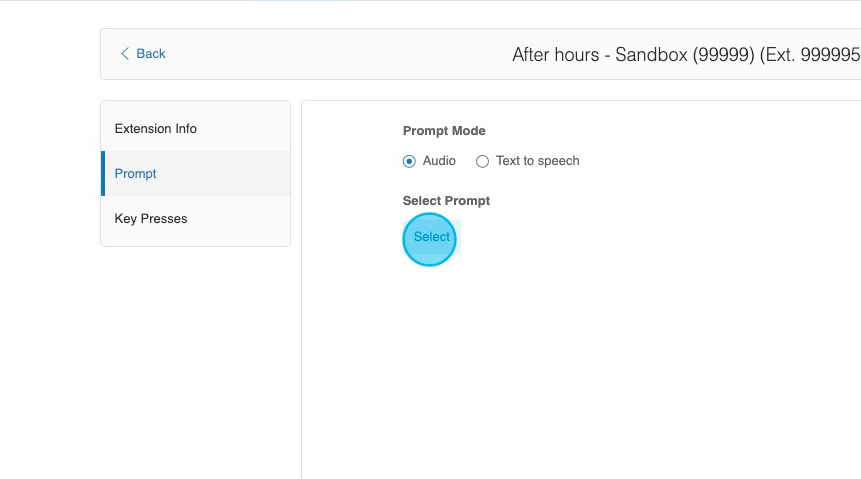Click the blue active bar beside Prompt

click(103, 174)
